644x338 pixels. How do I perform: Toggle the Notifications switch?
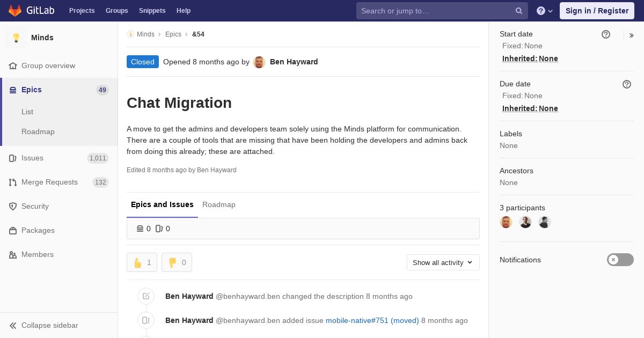[620, 260]
